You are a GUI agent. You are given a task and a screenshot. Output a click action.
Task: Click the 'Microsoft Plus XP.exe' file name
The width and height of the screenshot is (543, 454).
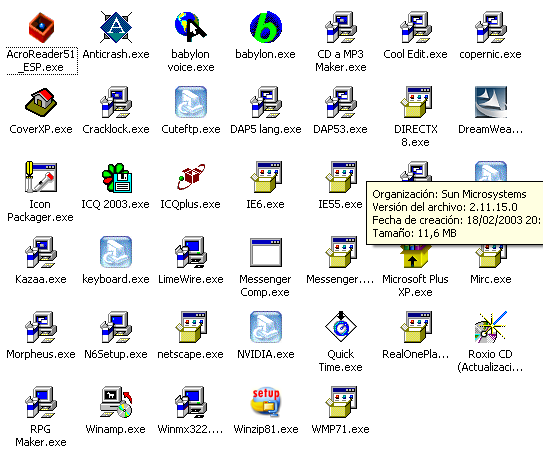[x=415, y=286]
